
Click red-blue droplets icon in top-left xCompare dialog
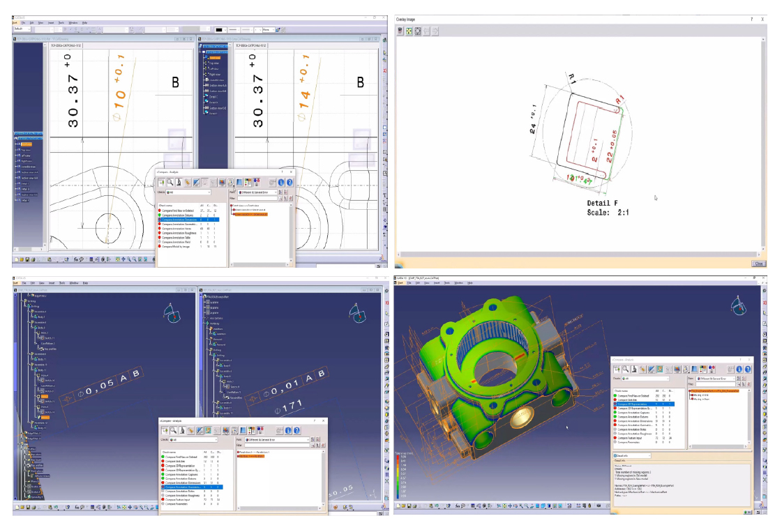tap(257, 183)
